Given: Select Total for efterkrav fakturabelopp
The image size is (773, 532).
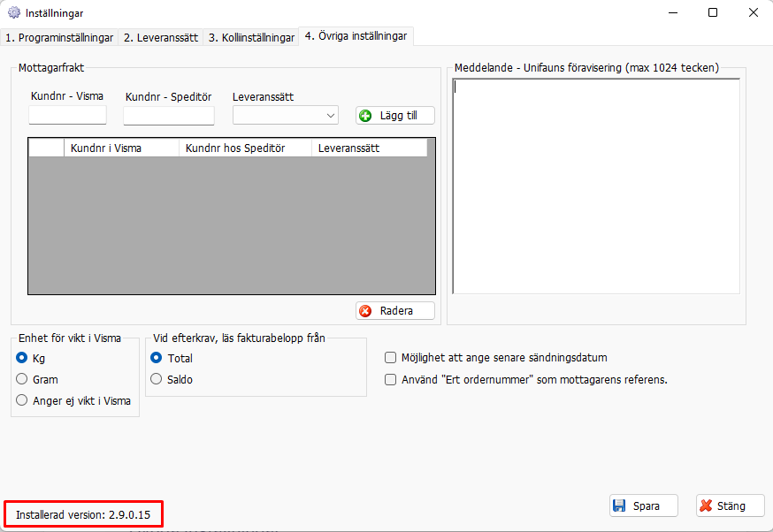Looking at the screenshot, I should click(157, 357).
